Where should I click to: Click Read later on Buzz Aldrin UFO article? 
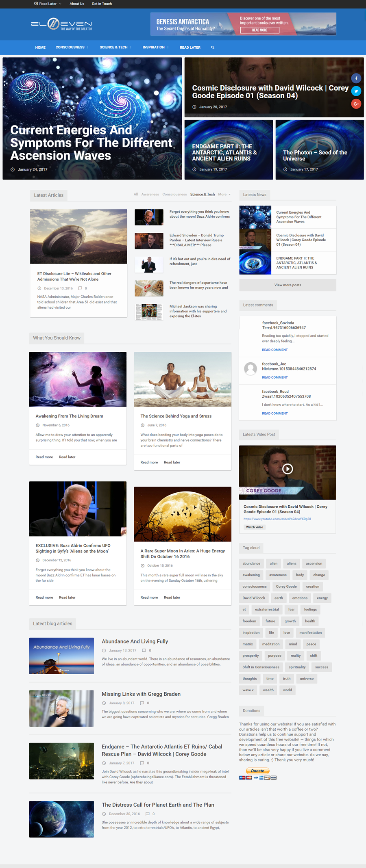pos(67,597)
